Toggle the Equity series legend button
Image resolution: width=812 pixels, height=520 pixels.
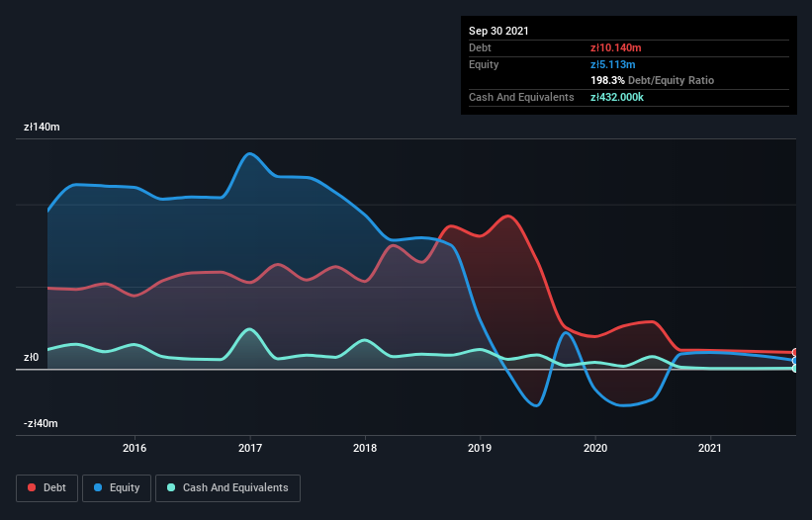pyautogui.click(x=117, y=488)
